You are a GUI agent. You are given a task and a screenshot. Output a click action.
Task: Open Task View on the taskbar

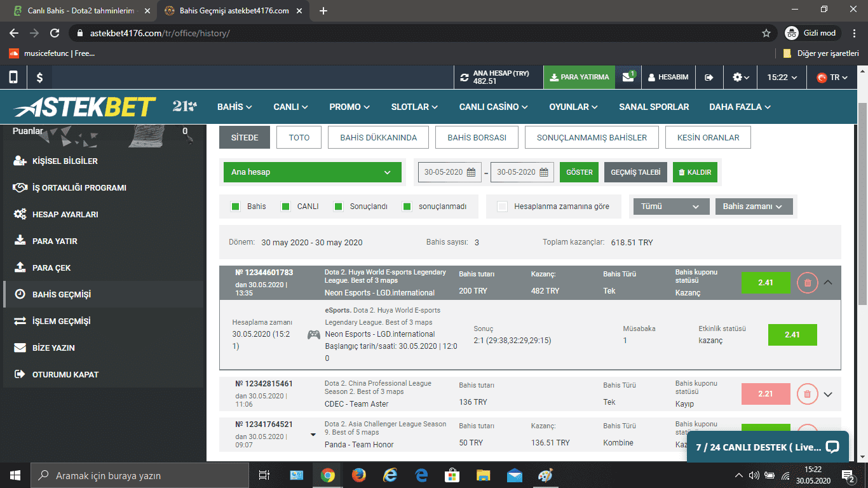[264, 475]
